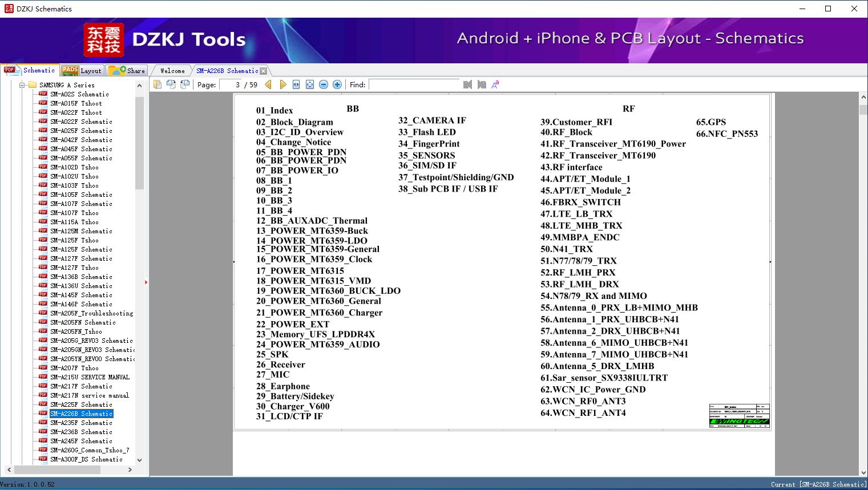Go to the next page arrow
The image size is (868, 490).
[x=282, y=84]
